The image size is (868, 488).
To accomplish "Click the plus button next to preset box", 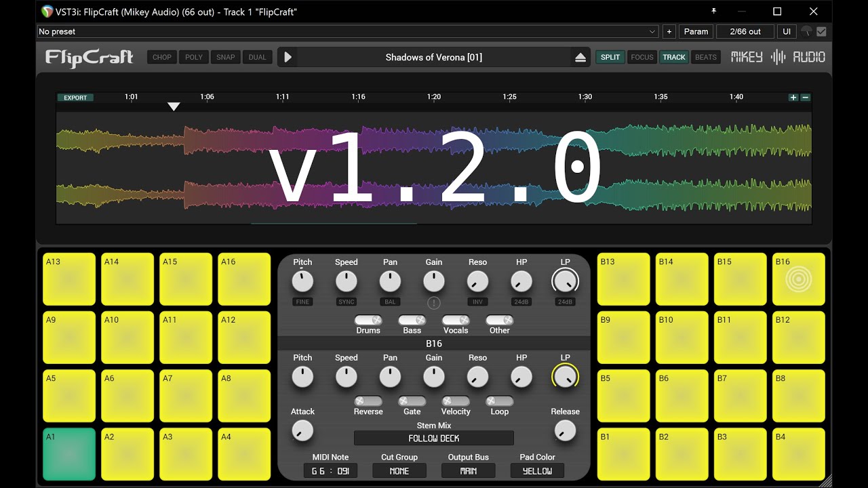I will click(669, 31).
